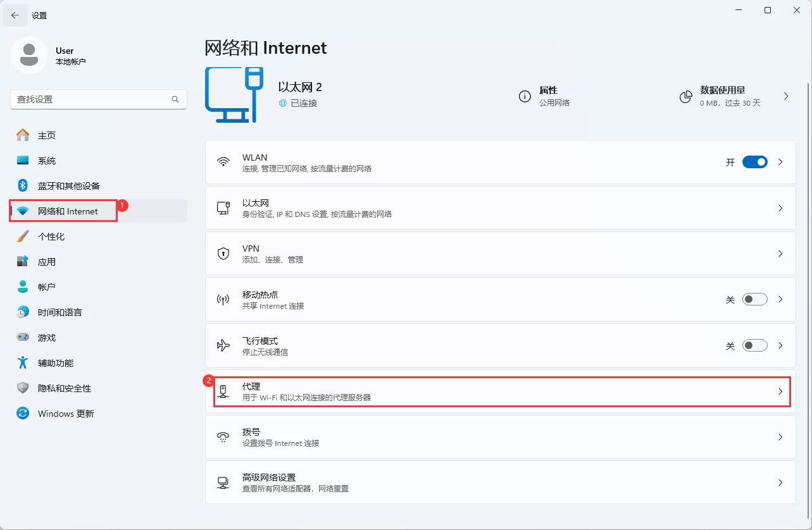Expand the 拨号 dial-up section

pyautogui.click(x=780, y=437)
